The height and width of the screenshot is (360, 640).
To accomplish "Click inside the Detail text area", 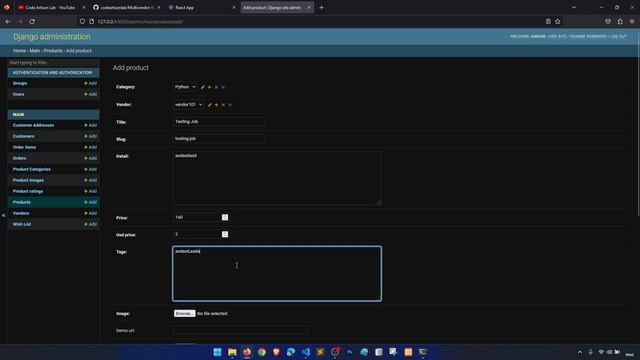I will [277, 178].
